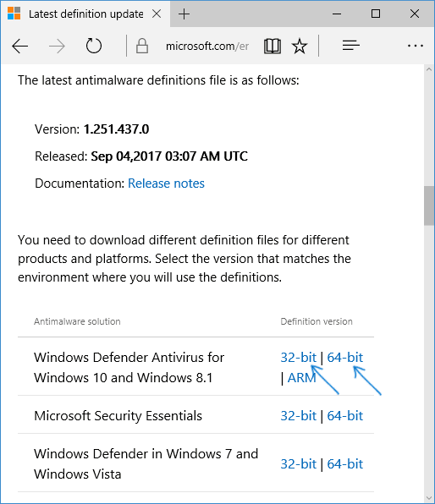Click Windows Defender in Windows 7 and Vista label

pyautogui.click(x=146, y=463)
